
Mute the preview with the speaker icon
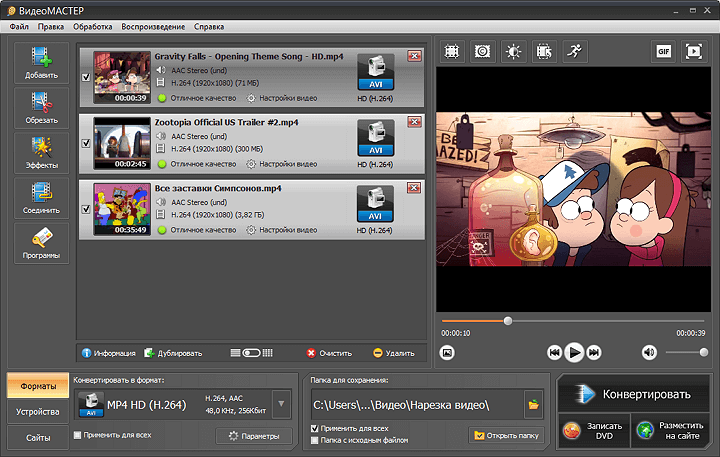[649, 352]
